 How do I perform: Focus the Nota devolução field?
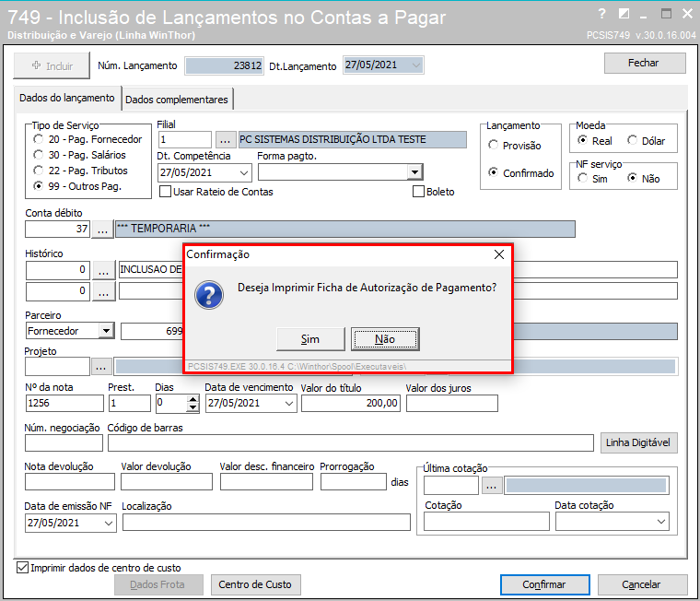click(x=70, y=482)
